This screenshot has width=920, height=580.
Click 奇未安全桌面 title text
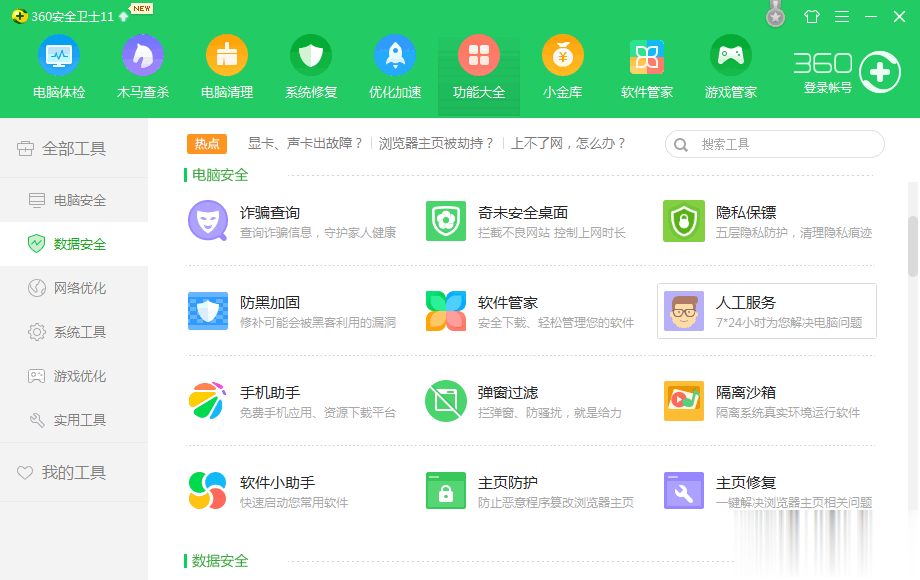coord(523,212)
